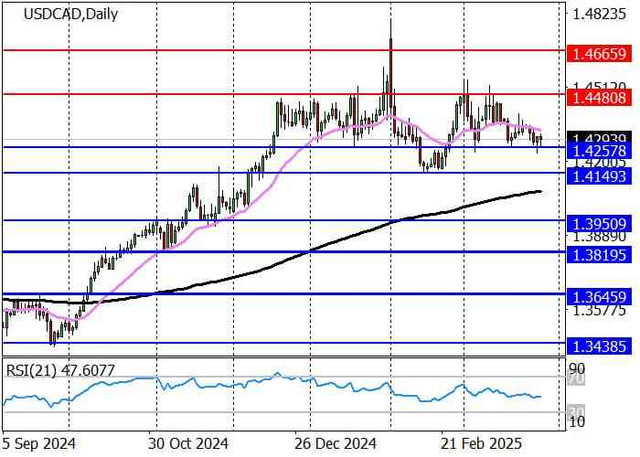Click the 1.48235 price axis value
The height and width of the screenshot is (457, 640).
(x=600, y=15)
